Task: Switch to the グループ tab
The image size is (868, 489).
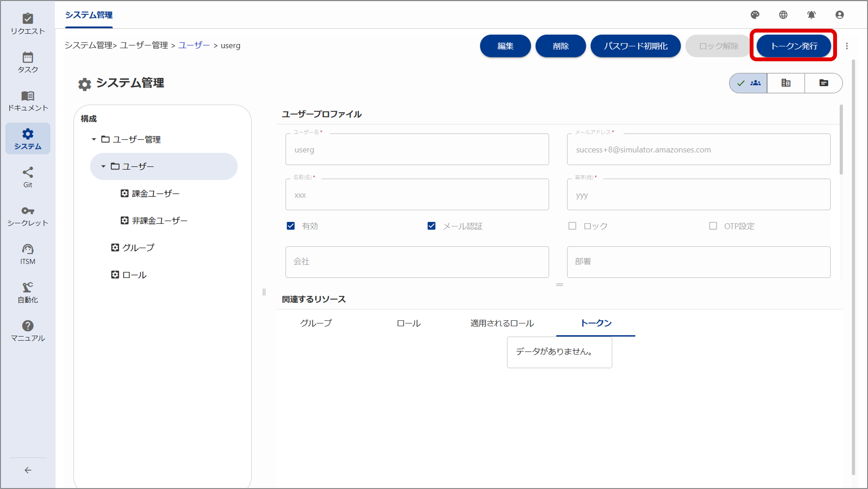Action: click(316, 323)
